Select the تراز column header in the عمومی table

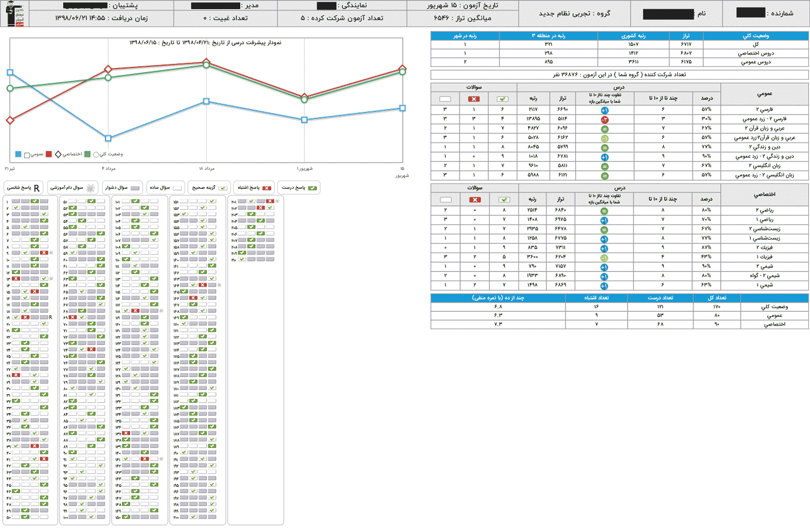[x=563, y=98]
